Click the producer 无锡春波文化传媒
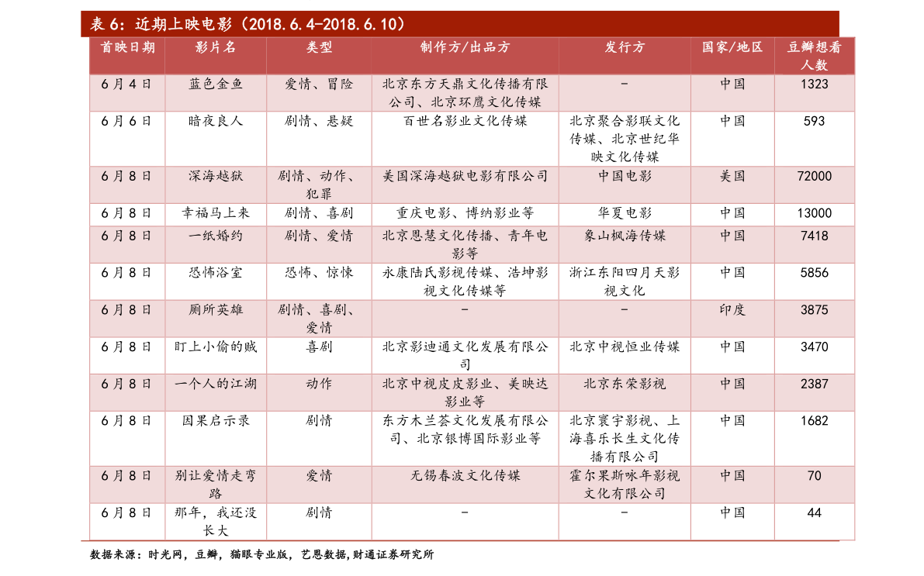This screenshot has height=576, width=924. [x=465, y=476]
